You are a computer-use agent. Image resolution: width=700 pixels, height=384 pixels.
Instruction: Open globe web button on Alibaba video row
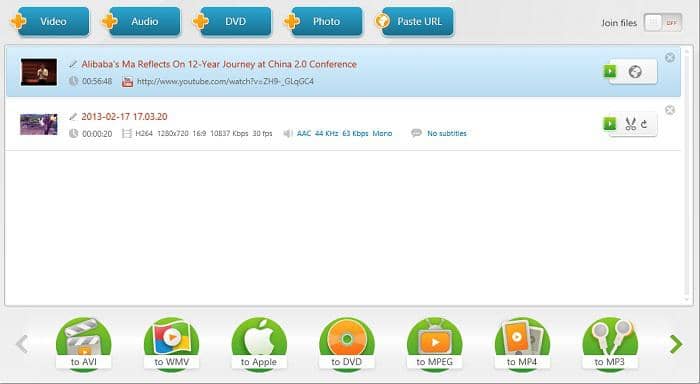635,71
